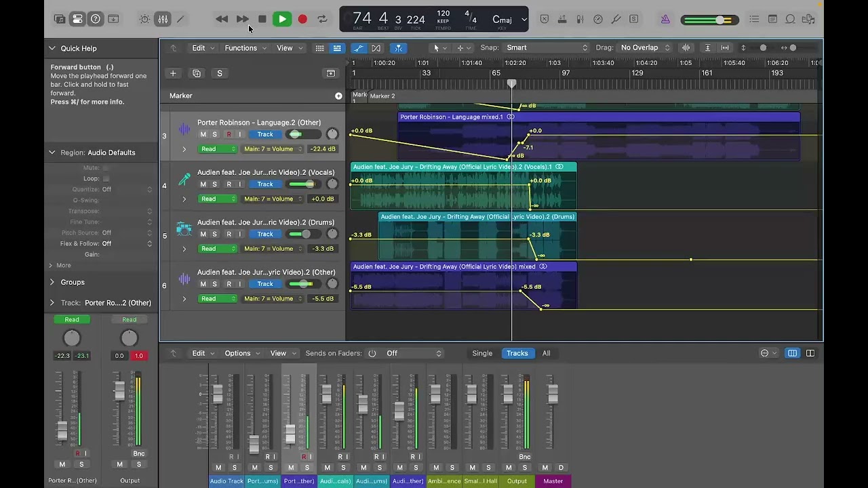
Task: Open the left-click pointer tool menu
Action: [439, 48]
